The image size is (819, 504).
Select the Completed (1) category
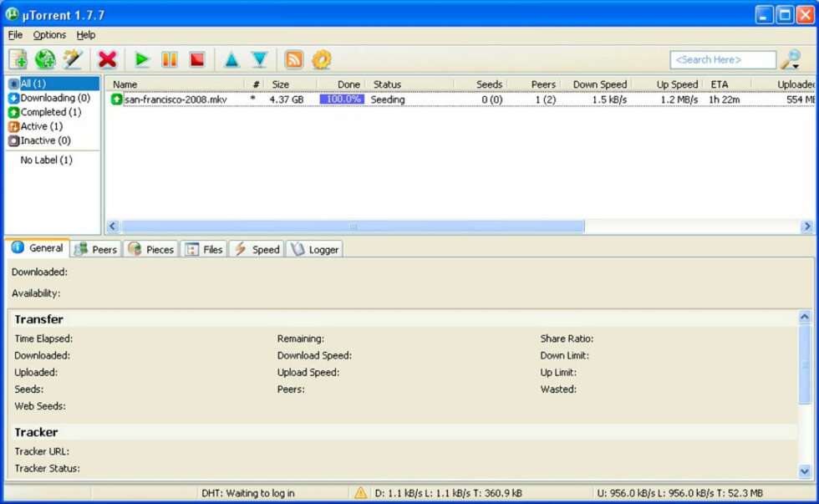click(x=45, y=112)
